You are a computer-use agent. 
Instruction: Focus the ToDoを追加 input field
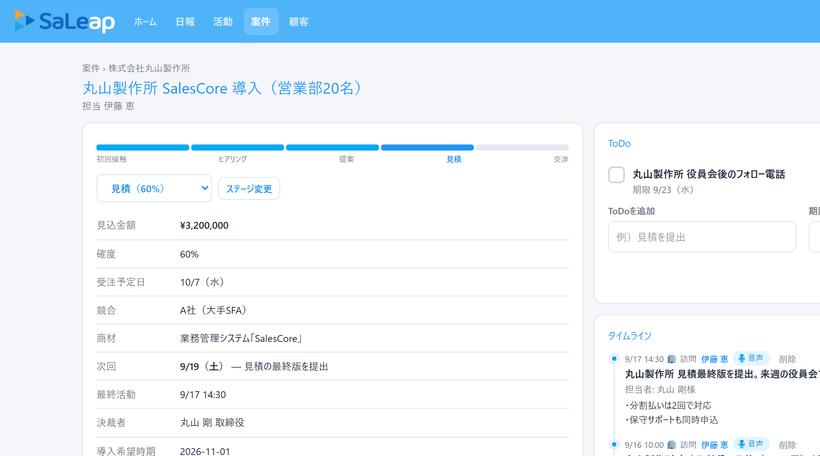click(x=702, y=237)
